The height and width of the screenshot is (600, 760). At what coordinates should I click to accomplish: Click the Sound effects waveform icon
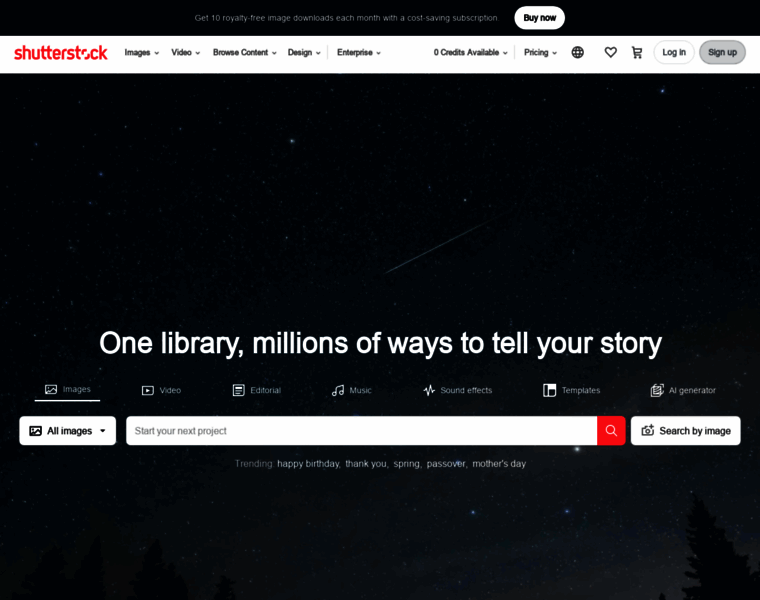pyautogui.click(x=429, y=390)
